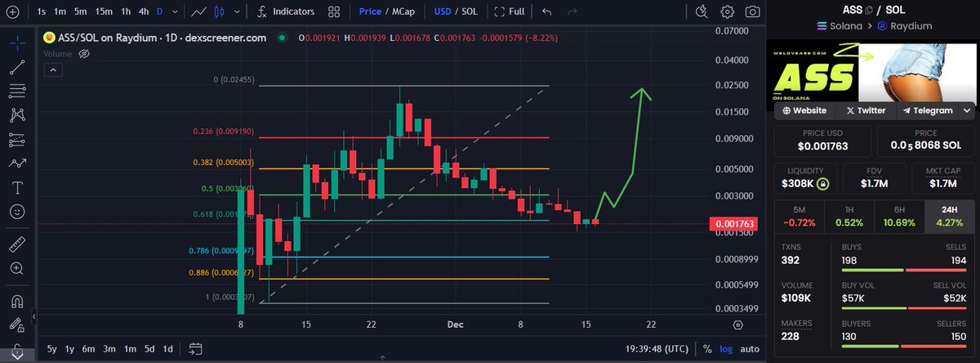Set interval to 5m
This screenshot has width=980, height=363.
(x=80, y=12)
